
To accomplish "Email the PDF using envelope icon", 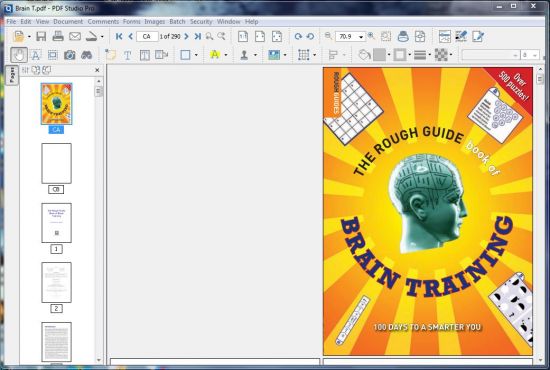I will tap(75, 36).
